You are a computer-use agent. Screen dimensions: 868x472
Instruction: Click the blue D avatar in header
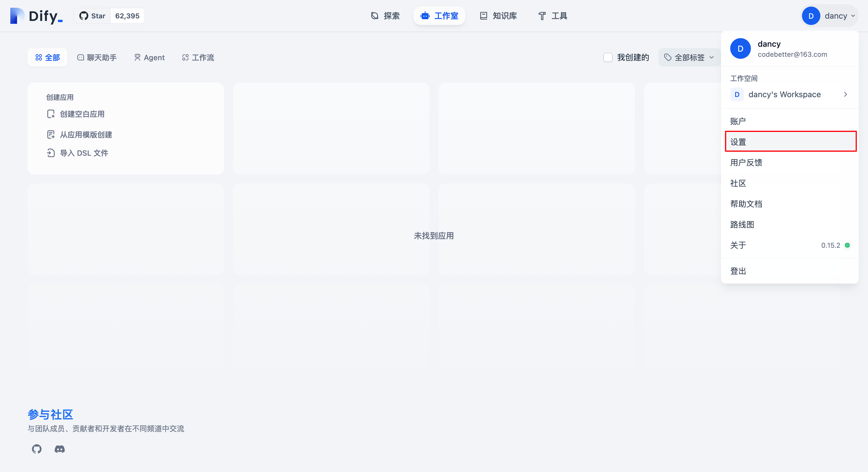811,16
